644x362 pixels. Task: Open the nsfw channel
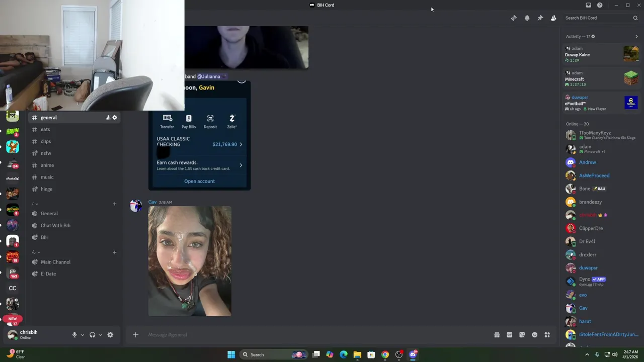[x=74, y=153]
